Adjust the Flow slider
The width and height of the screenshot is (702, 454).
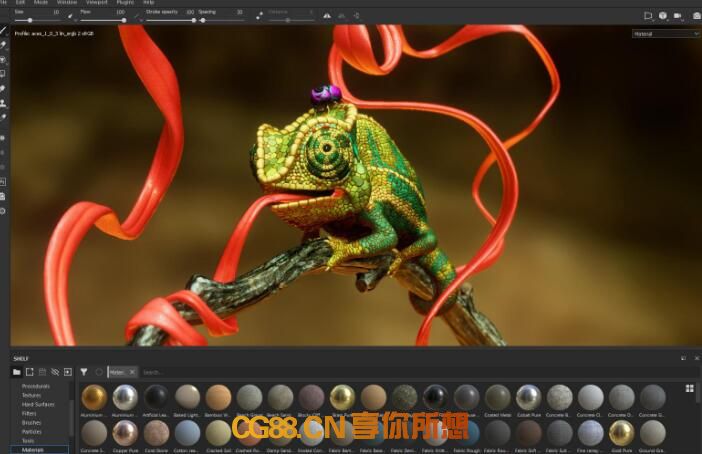click(x=124, y=20)
